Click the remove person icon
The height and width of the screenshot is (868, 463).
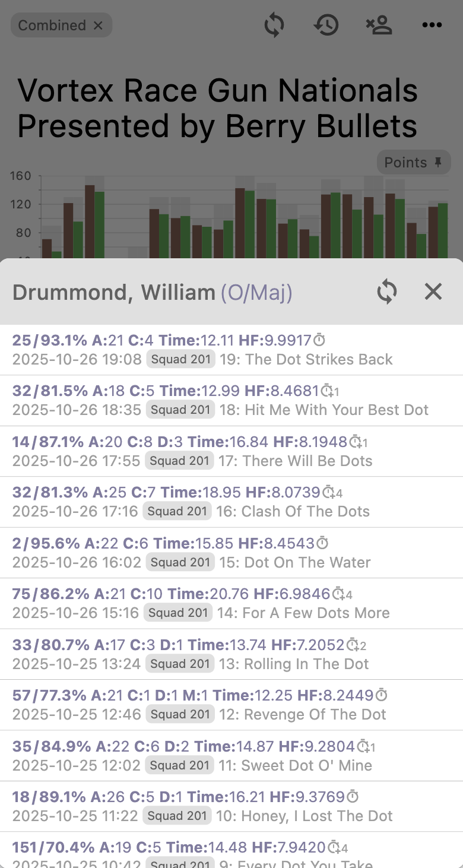379,25
